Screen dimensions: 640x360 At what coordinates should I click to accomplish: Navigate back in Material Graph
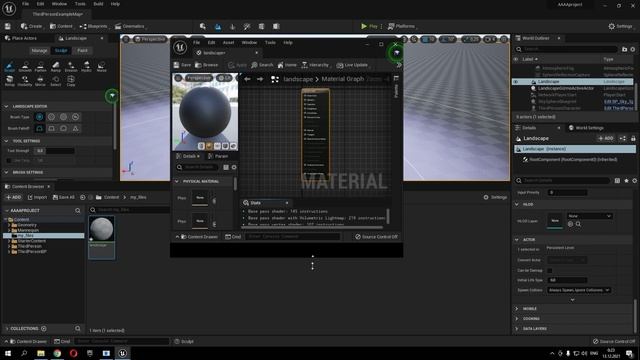(x=247, y=79)
